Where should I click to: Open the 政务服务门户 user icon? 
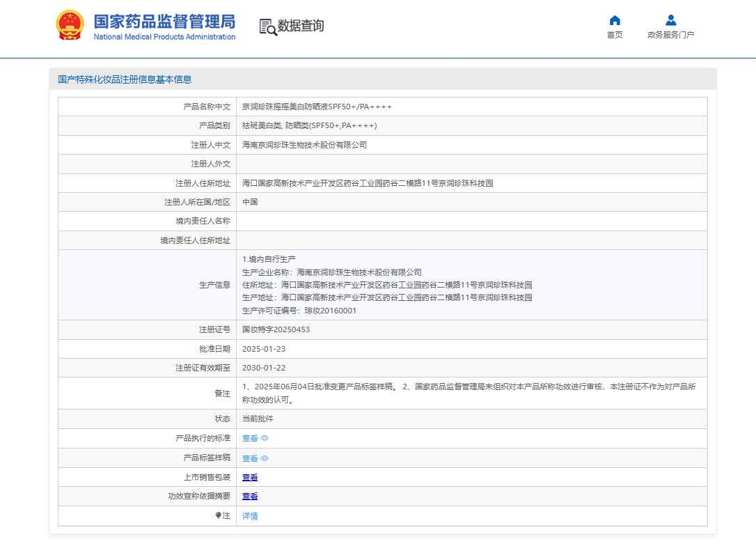(x=670, y=20)
